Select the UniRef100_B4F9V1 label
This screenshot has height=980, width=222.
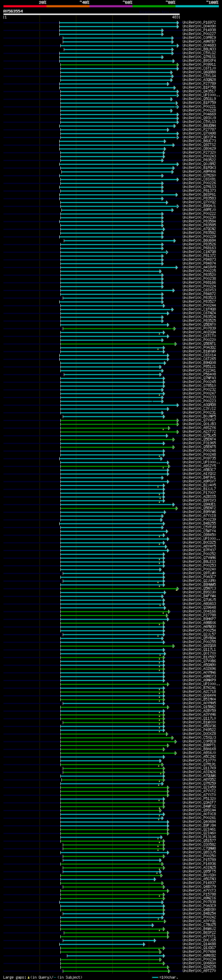[x=199, y=477]
